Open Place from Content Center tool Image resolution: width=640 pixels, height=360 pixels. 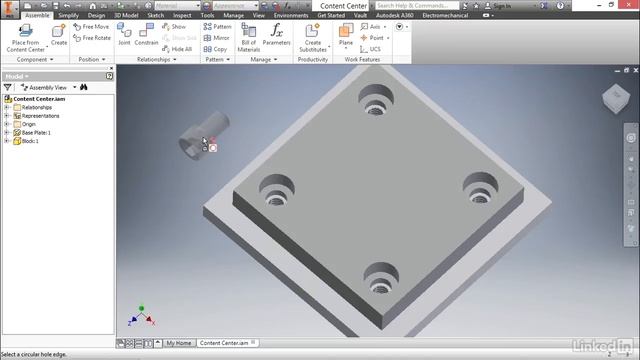point(25,38)
